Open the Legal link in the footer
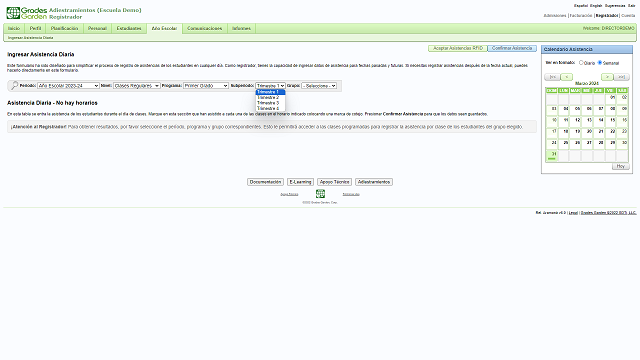The image size is (640, 360). [x=573, y=213]
